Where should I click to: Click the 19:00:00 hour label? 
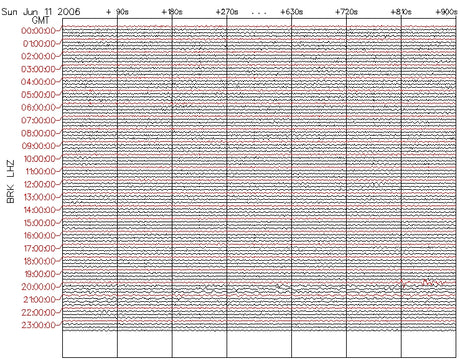tap(39, 274)
